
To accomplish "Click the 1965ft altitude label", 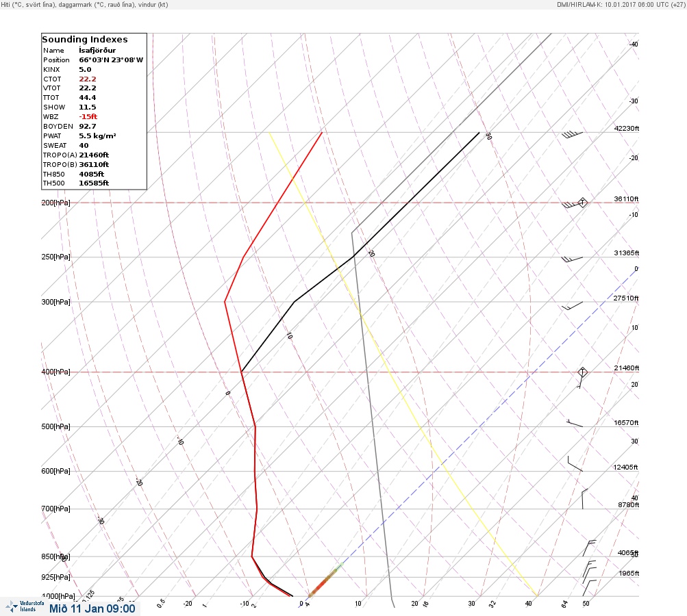I will (629, 573).
